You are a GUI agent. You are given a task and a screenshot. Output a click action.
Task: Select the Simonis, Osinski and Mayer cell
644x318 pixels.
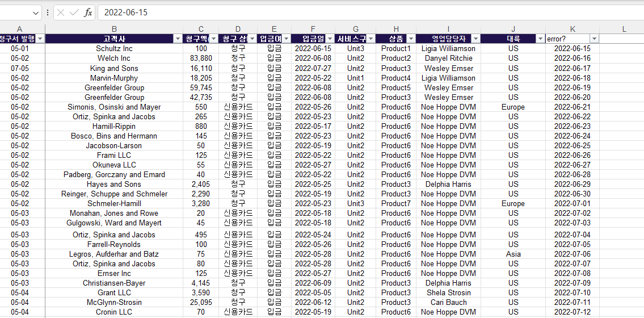click(x=114, y=107)
